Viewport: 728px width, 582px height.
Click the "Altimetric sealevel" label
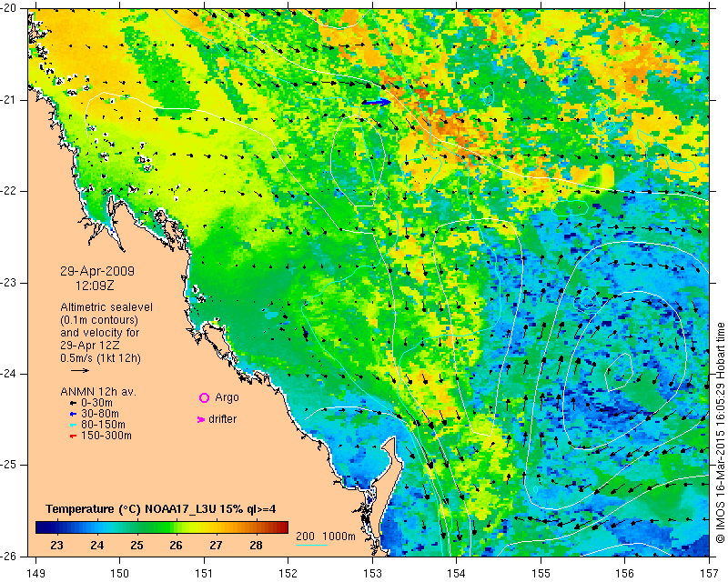[106, 307]
